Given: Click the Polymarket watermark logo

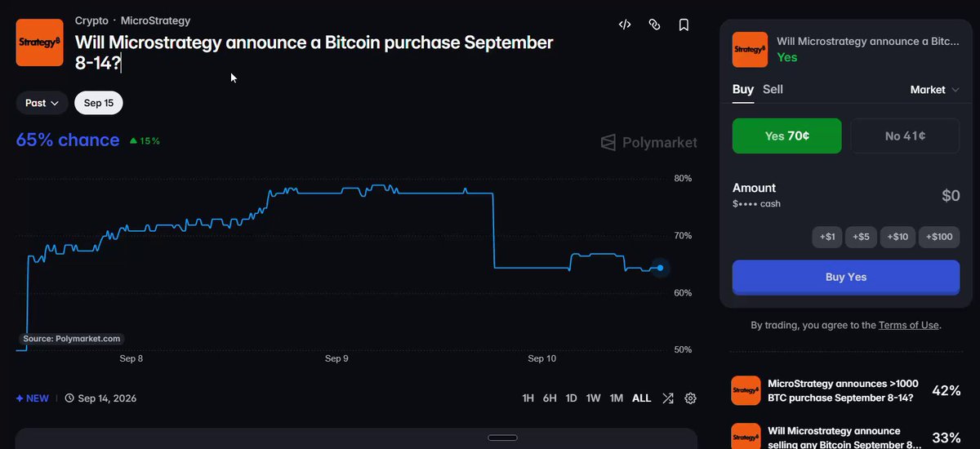Looking at the screenshot, I should [x=648, y=143].
